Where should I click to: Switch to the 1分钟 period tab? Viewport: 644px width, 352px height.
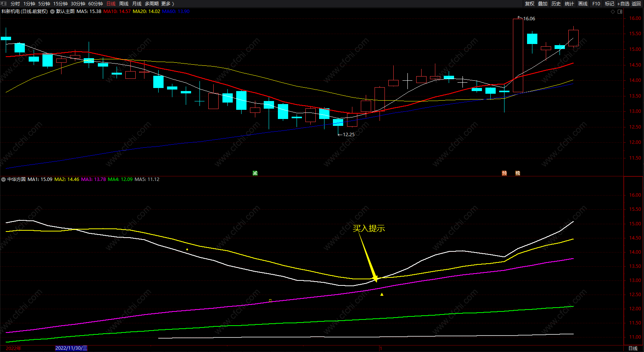29,4
